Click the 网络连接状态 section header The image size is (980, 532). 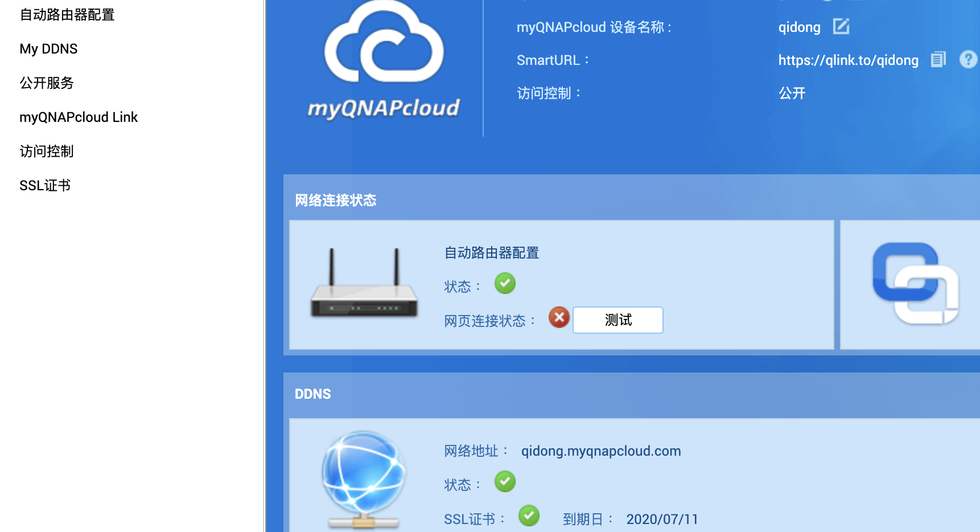[336, 200]
